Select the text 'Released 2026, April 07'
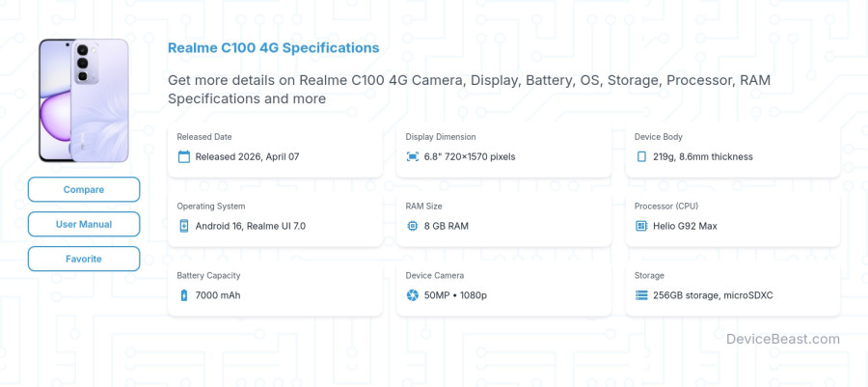This screenshot has height=387, width=868. pyautogui.click(x=247, y=156)
